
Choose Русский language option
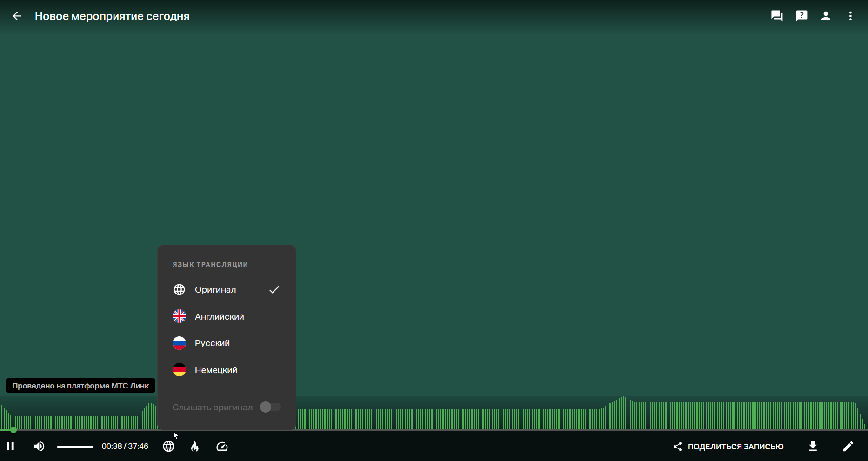coord(227,343)
